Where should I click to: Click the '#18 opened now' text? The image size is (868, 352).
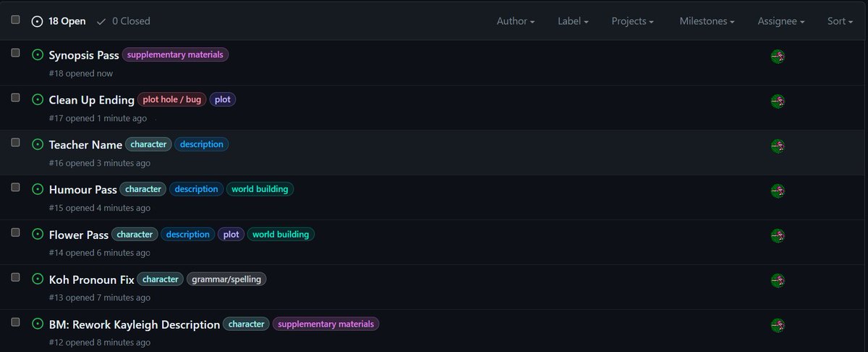pyautogui.click(x=81, y=73)
